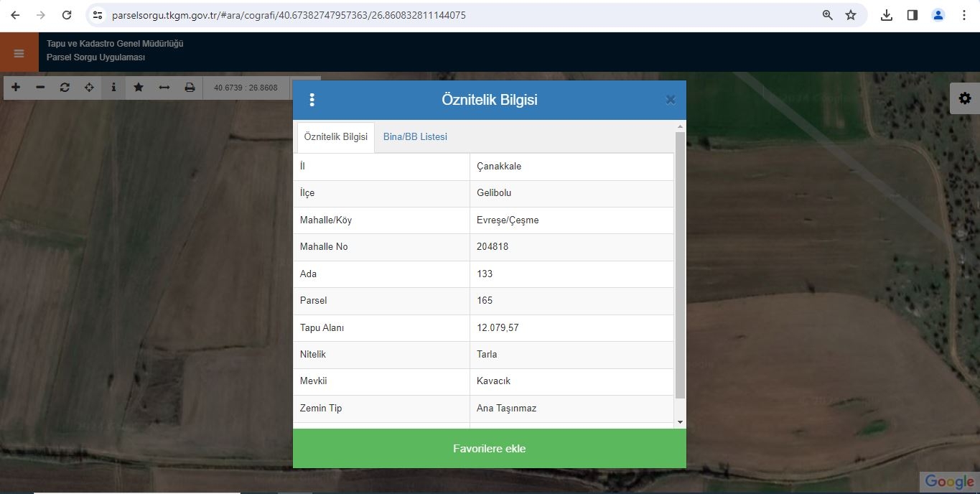Click the Favorilere ekle button
Screen dimensions: 980x494
click(489, 449)
